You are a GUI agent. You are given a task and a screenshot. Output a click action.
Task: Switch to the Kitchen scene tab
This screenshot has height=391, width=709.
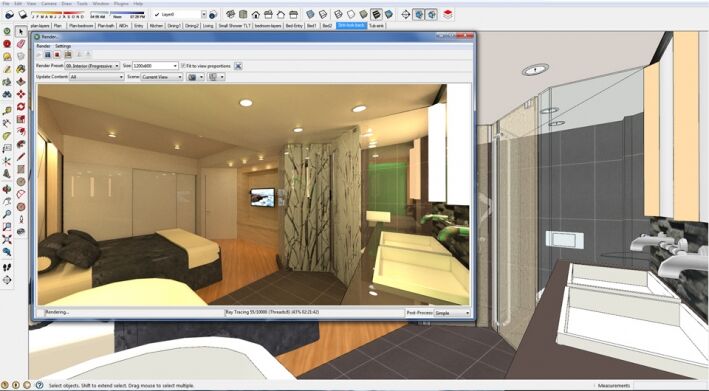(156, 26)
